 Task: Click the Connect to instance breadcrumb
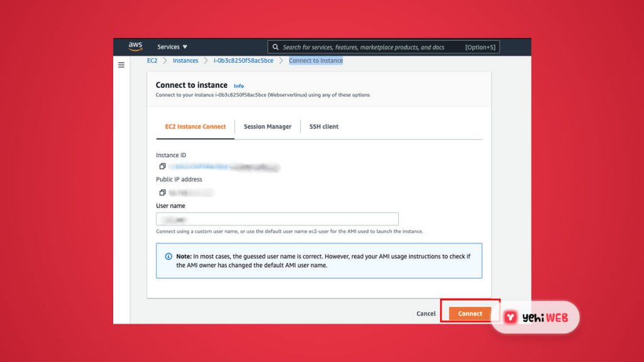coord(316,61)
